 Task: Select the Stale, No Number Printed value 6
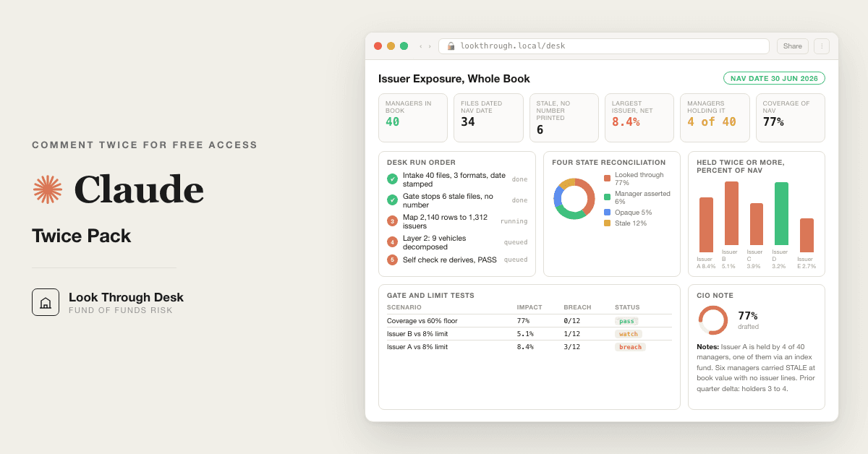click(x=540, y=130)
